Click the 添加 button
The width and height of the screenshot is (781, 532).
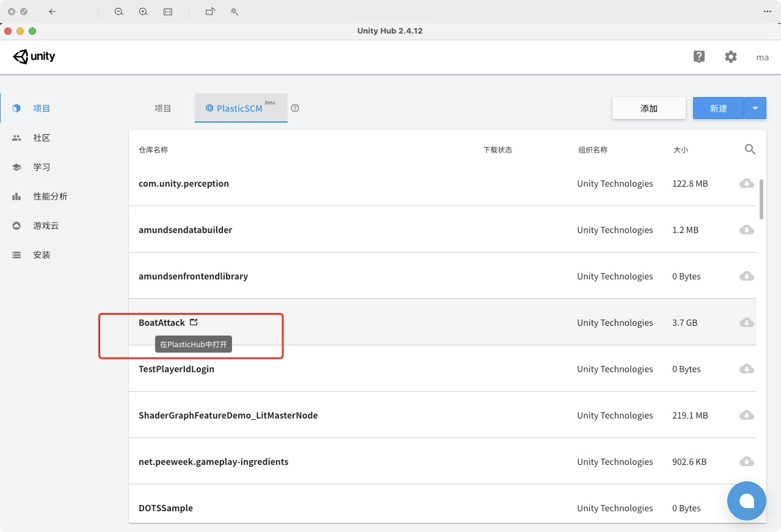(x=649, y=108)
